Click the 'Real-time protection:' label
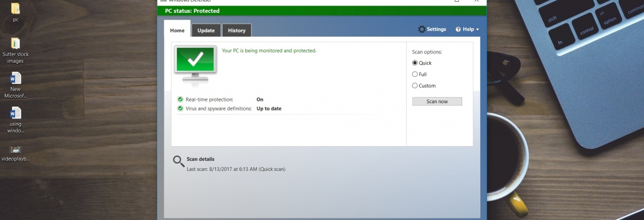Image resolution: width=644 pixels, height=220 pixels. click(210, 99)
